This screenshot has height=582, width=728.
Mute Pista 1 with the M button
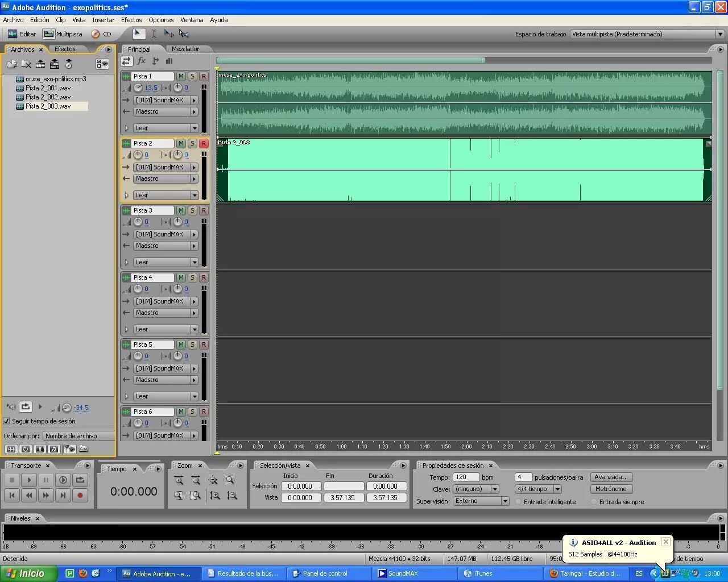[x=181, y=76]
